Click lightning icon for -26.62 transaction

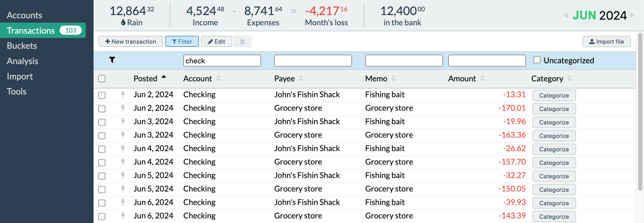coord(123,149)
